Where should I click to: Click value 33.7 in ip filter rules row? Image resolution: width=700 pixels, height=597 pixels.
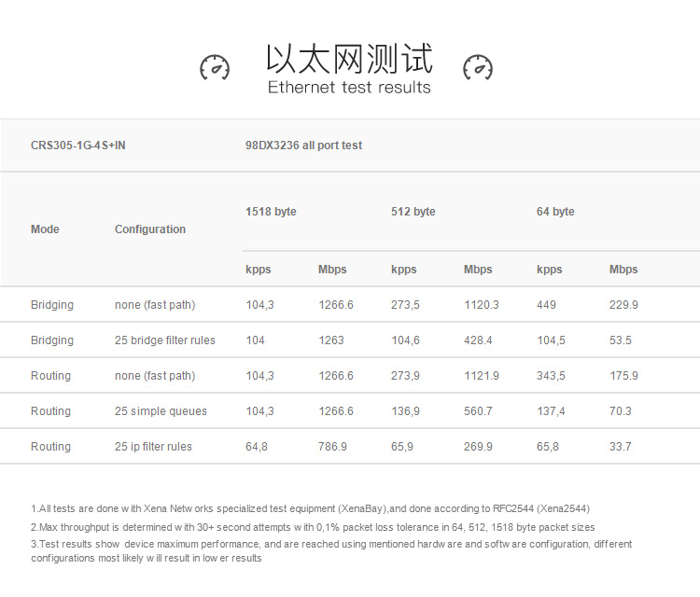coord(620,447)
